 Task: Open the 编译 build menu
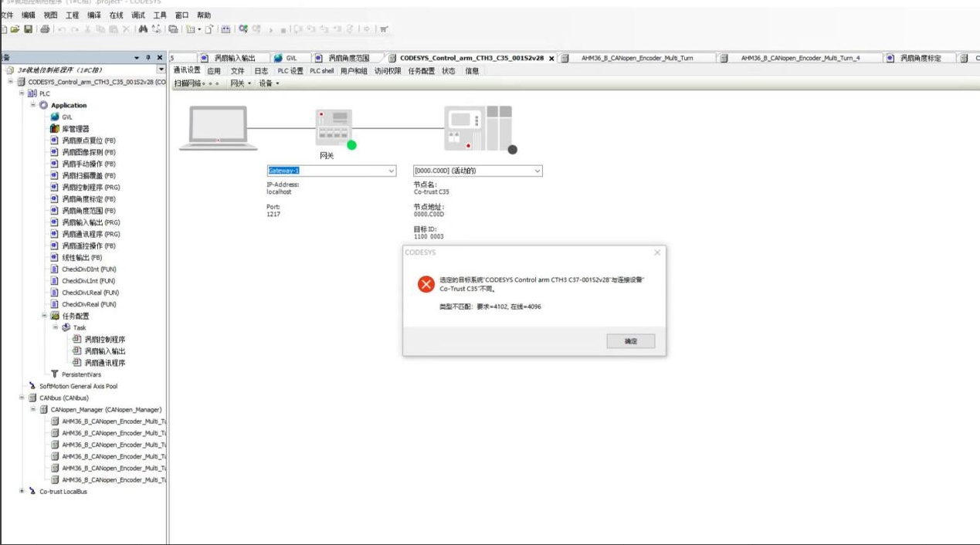tap(94, 15)
